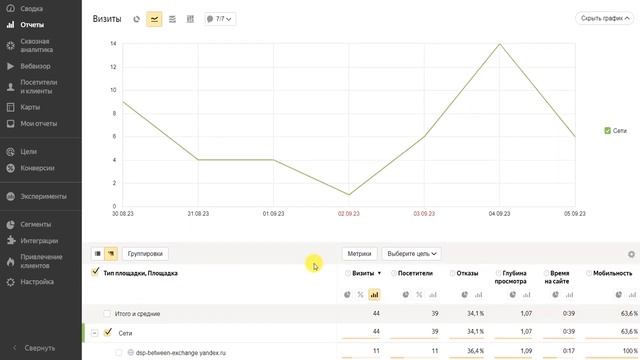Open the Выберите цель dropdown

point(411,254)
